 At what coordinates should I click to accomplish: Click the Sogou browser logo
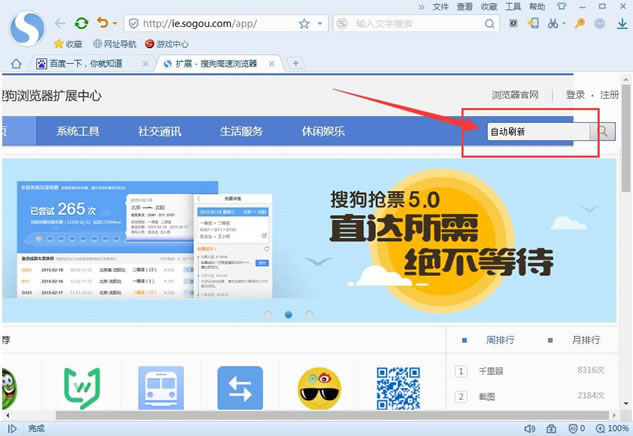click(x=27, y=29)
